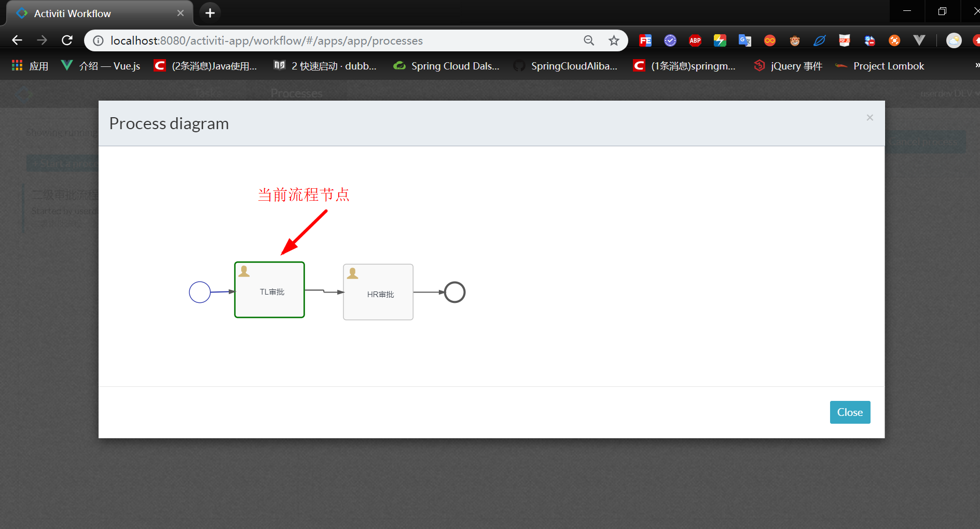Open the SpringCloudAlibaba bookmark
Viewport: 980px width, 529px height.
tap(565, 66)
